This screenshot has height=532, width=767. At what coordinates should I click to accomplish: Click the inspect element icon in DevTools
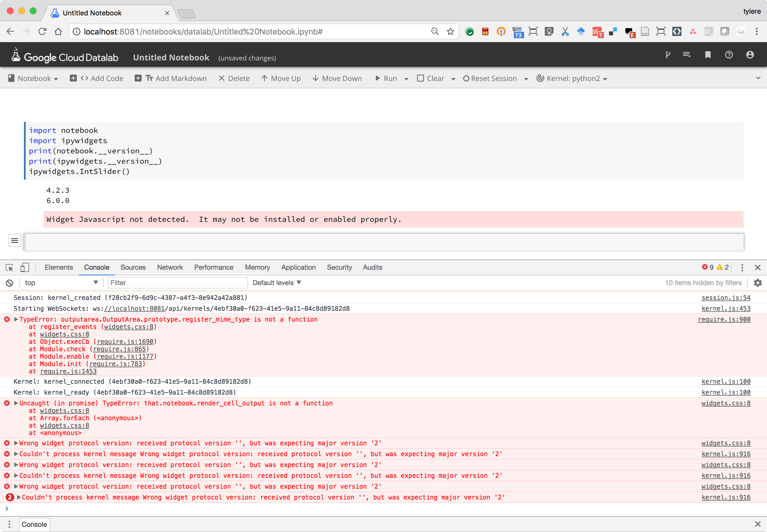pyautogui.click(x=9, y=267)
